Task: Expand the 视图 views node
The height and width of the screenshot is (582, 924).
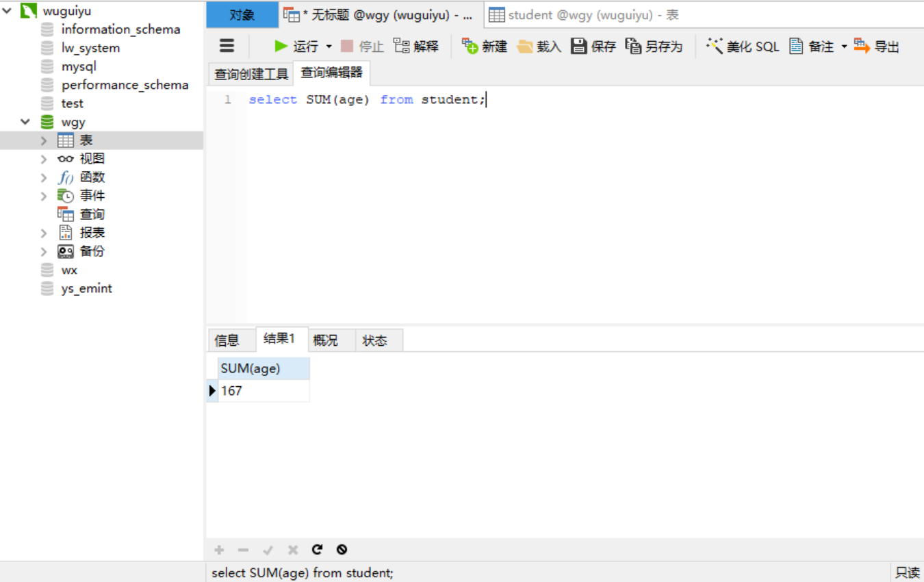Action: click(44, 159)
